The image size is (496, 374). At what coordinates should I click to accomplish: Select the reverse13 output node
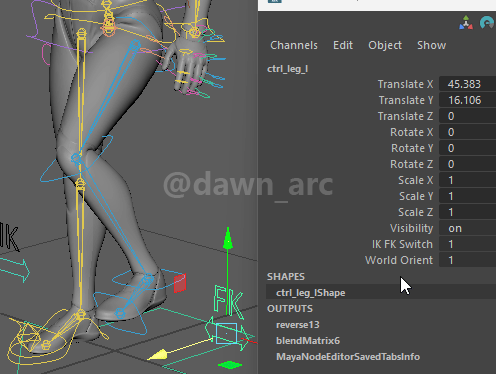point(297,325)
